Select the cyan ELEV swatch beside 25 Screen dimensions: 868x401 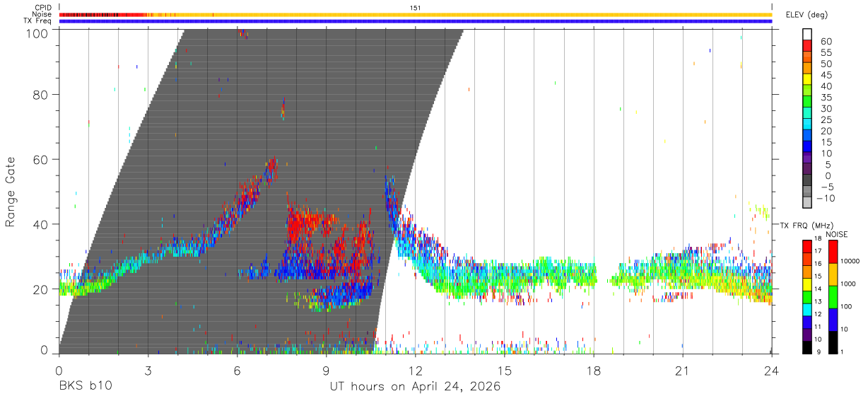[x=807, y=124]
